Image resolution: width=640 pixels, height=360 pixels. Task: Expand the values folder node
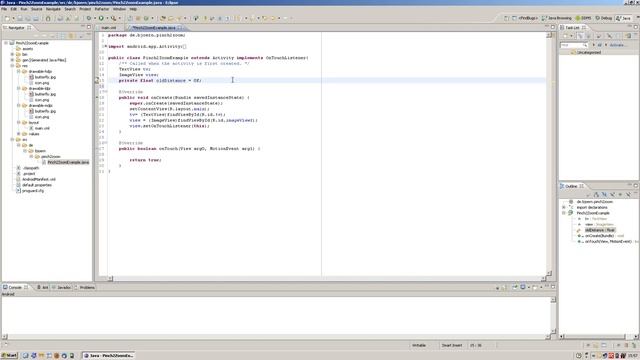tap(18, 134)
